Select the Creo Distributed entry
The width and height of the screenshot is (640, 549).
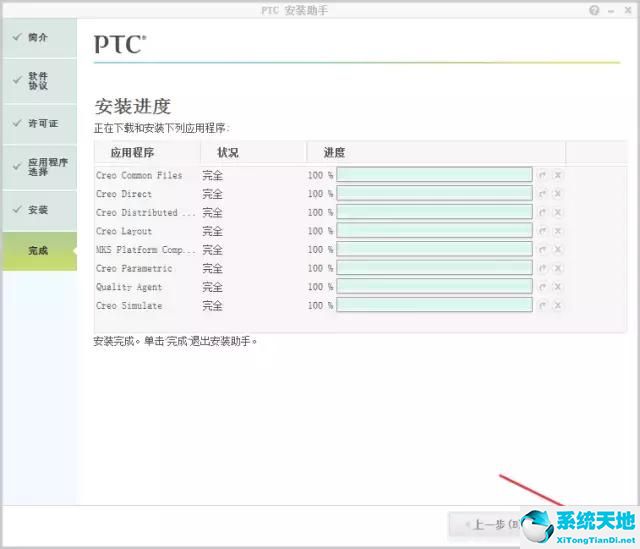tap(146, 213)
